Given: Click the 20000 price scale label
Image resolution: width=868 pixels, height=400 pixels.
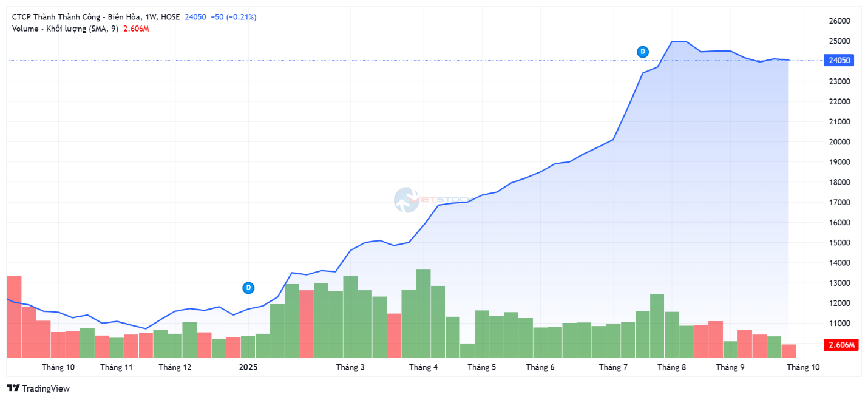Looking at the screenshot, I should (x=839, y=142).
